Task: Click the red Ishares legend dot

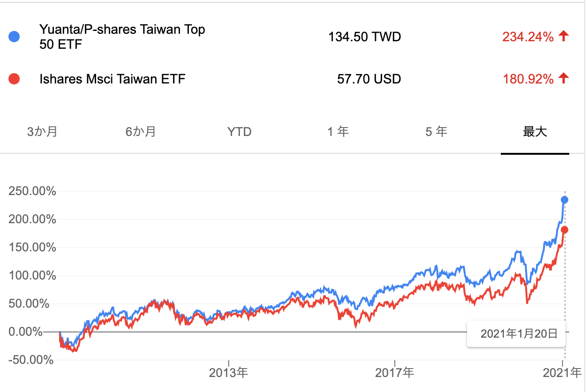Action: (15, 79)
